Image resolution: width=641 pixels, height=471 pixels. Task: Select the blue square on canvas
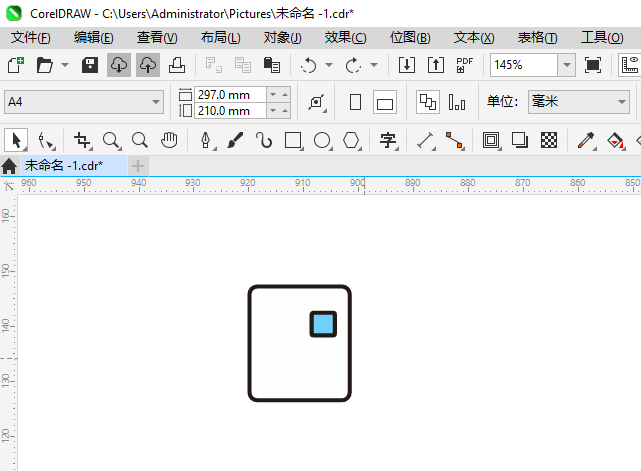(323, 324)
